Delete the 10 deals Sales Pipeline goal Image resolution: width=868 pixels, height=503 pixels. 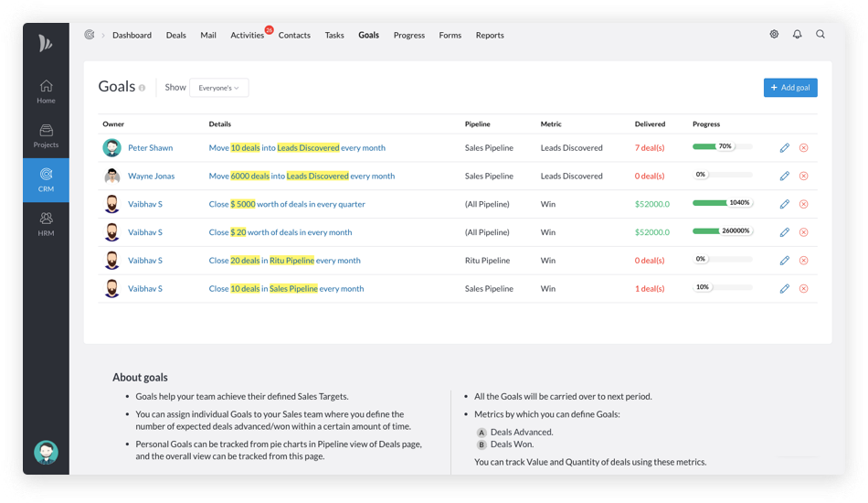pos(804,289)
